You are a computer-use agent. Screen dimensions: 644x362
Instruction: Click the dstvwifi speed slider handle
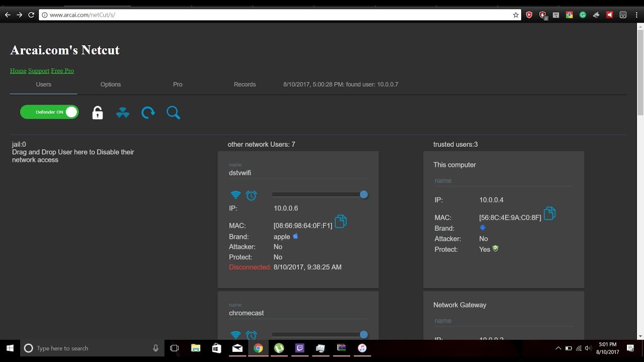tap(364, 195)
